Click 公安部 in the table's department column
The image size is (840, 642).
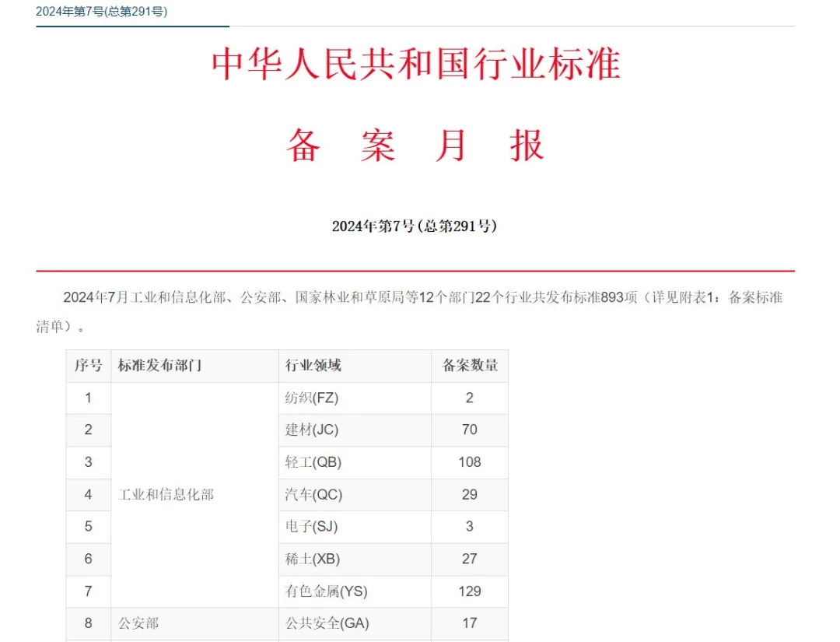(138, 623)
